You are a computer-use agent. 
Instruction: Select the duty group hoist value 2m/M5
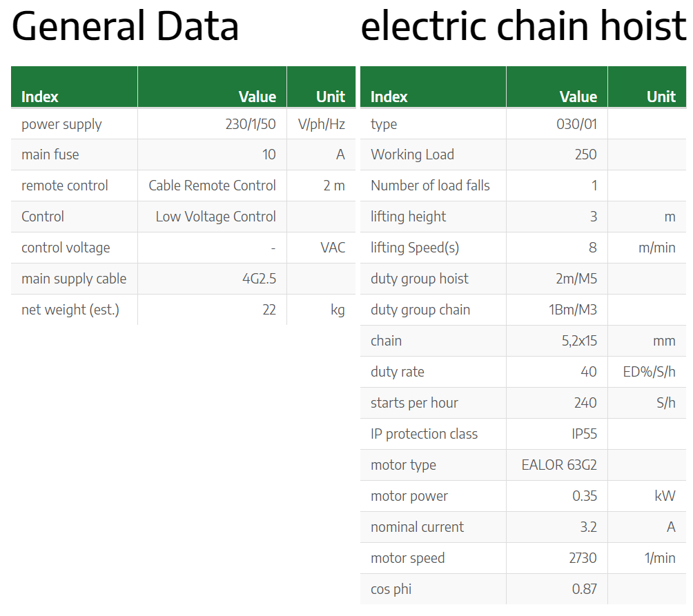[576, 279]
